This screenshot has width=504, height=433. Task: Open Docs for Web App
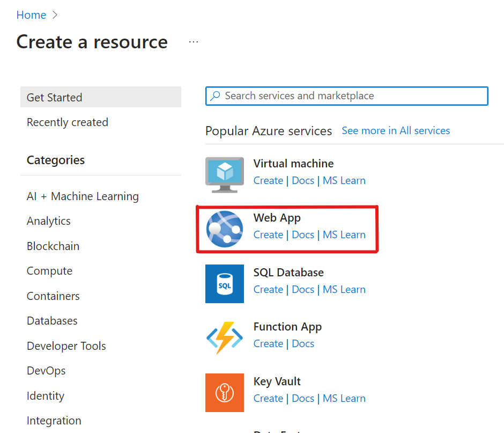(x=303, y=234)
